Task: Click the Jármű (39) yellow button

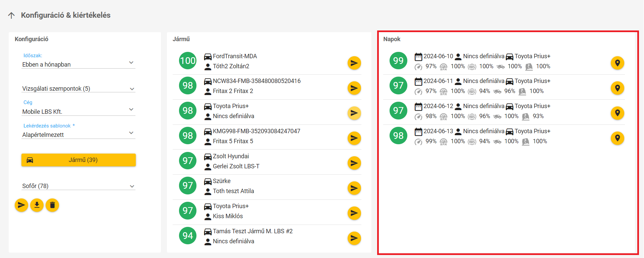Action: 78,160
